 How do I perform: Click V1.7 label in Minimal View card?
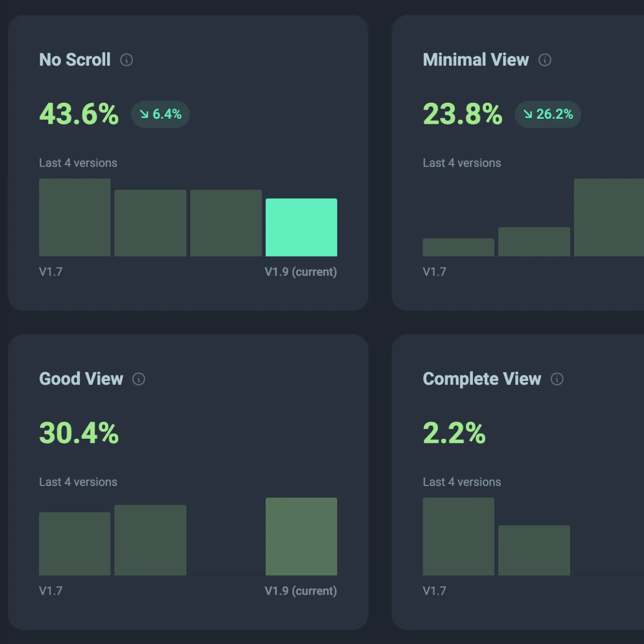pos(434,272)
